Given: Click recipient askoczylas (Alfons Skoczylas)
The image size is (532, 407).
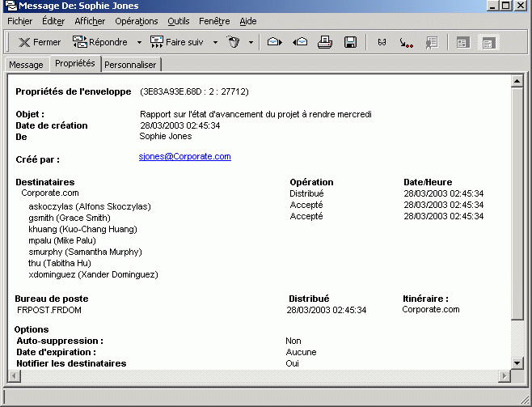Looking at the screenshot, I should pos(90,206).
